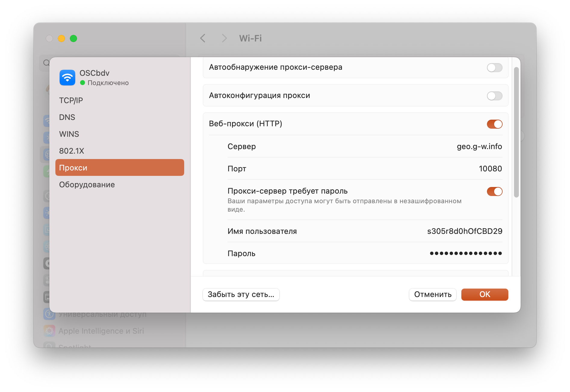Screen dimensions: 570x392
Task: Open the 802.1X settings tab
Action: (x=72, y=151)
